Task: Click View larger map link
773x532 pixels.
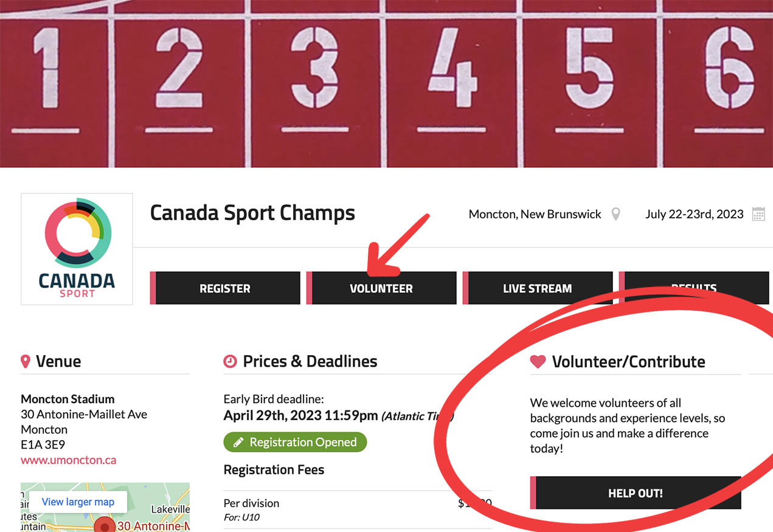Action: pos(78,502)
